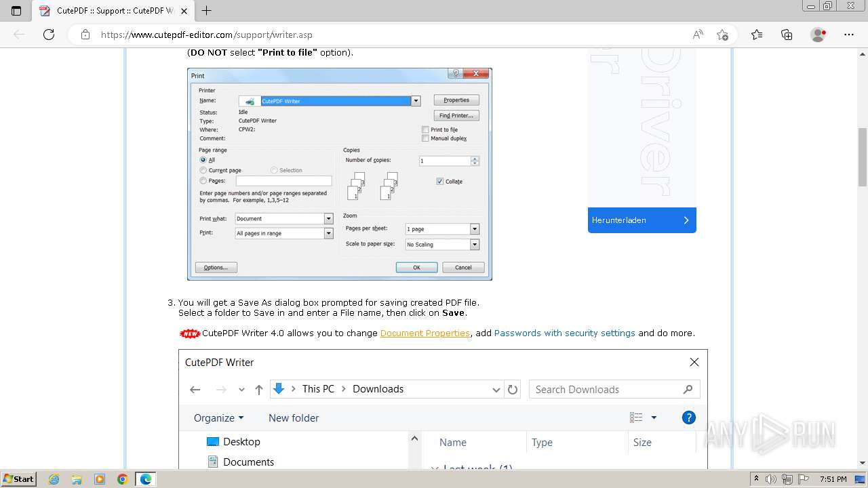
Task: Click the Print dialog help icon
Action: click(456, 73)
